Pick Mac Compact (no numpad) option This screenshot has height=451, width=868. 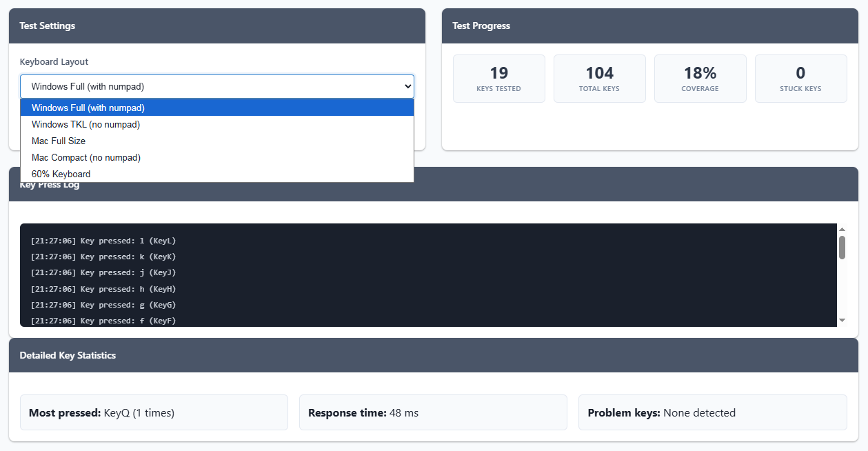pyautogui.click(x=86, y=157)
